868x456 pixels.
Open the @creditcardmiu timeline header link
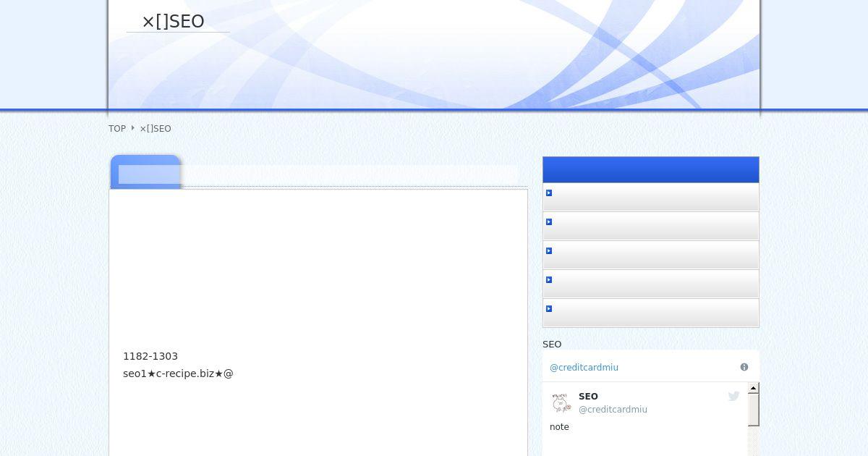(584, 368)
